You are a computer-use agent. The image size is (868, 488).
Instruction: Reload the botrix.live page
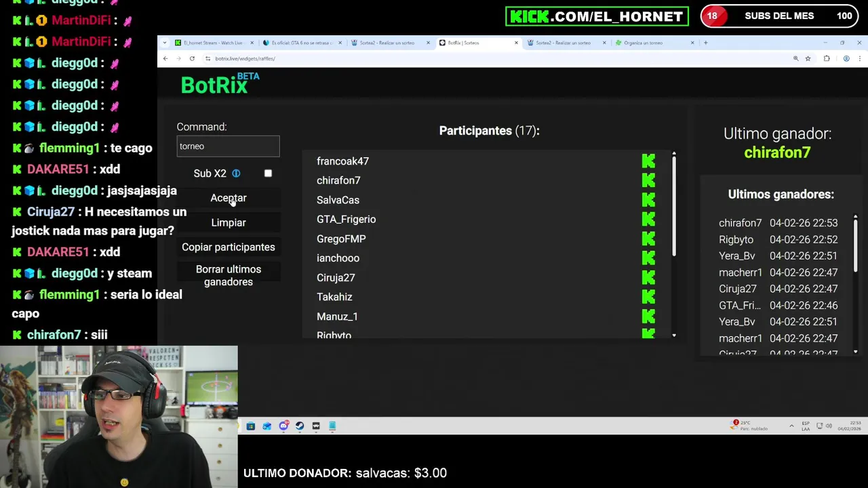[x=192, y=59]
